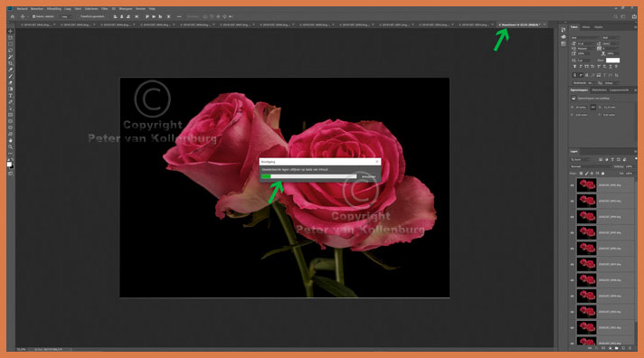Screen dimensions: 644x358
Task: Click the green progress bar in Voortgang
Action: (x=308, y=176)
